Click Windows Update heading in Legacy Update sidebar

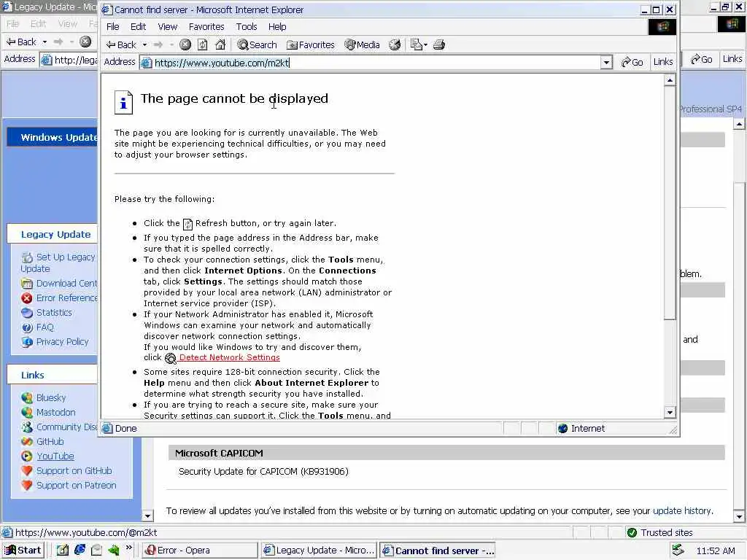59,138
